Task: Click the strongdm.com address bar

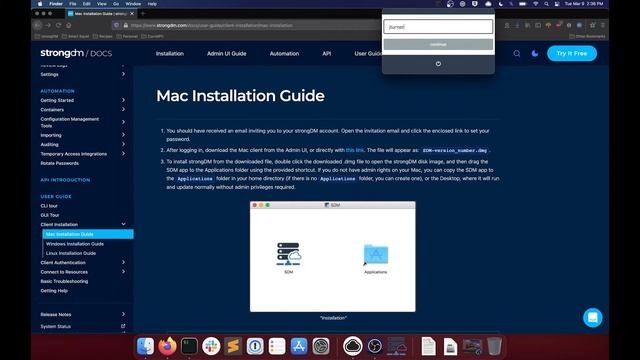Action: [x=245, y=25]
